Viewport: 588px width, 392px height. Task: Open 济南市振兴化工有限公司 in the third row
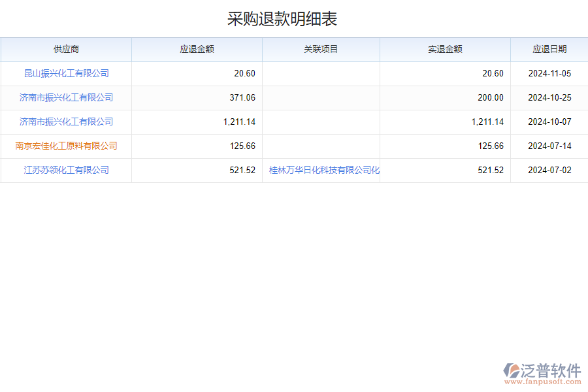[x=67, y=122]
